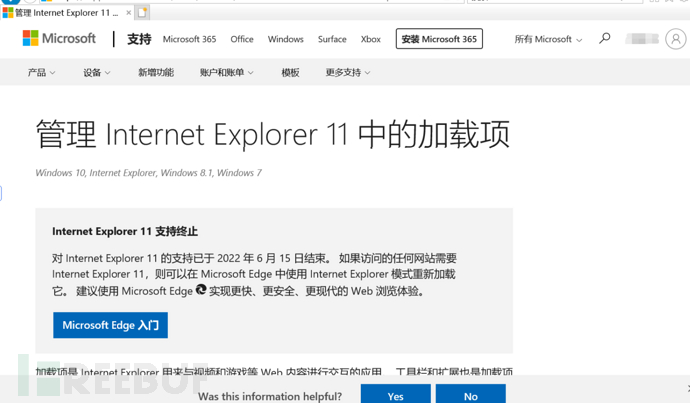Viewport: 690px width, 403px height.
Task: Expand the 产品 menu
Action: coord(41,73)
